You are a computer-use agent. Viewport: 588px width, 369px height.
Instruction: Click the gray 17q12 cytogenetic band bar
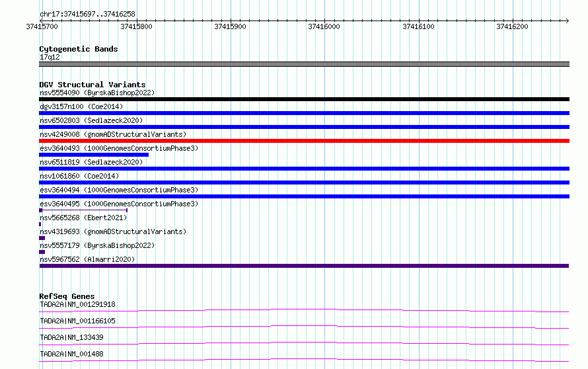coord(304,64)
